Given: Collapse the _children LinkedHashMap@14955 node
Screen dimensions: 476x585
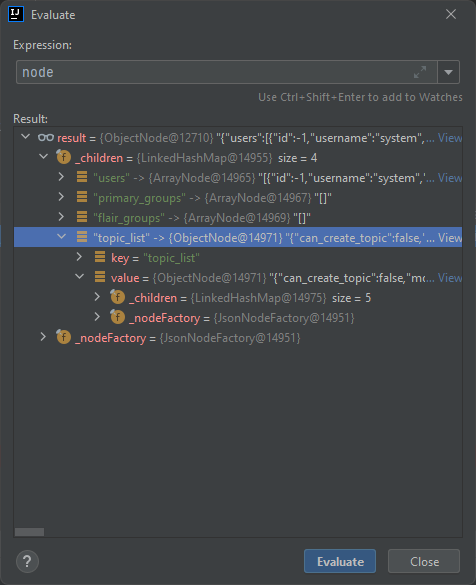Looking at the screenshot, I should [x=44, y=157].
